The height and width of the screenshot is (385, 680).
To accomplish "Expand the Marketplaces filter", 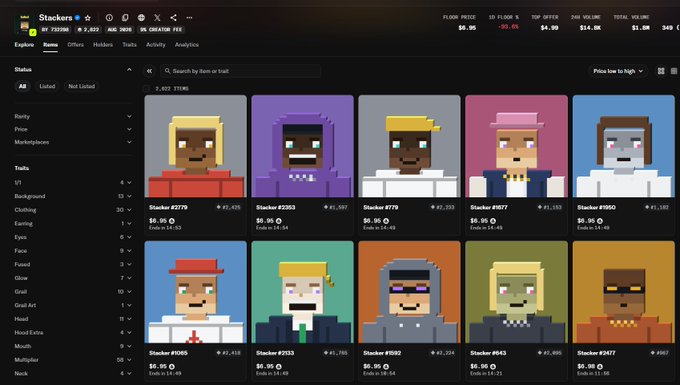I will click(73, 142).
